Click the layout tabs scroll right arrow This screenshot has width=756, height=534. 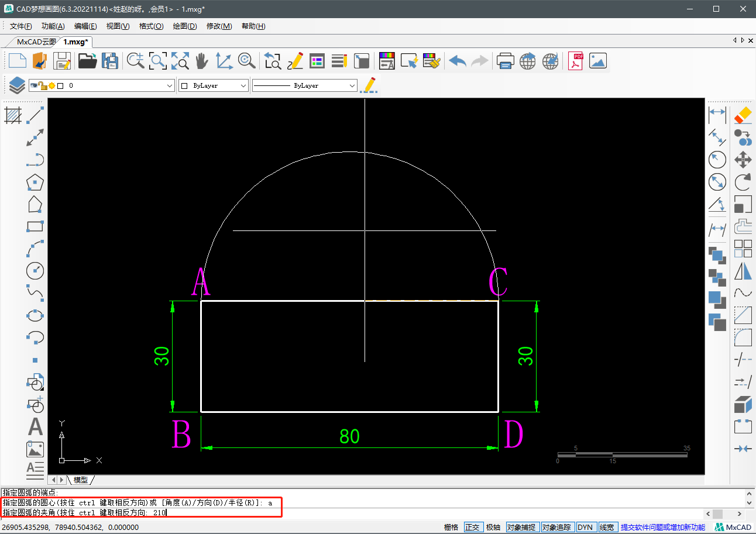point(61,480)
